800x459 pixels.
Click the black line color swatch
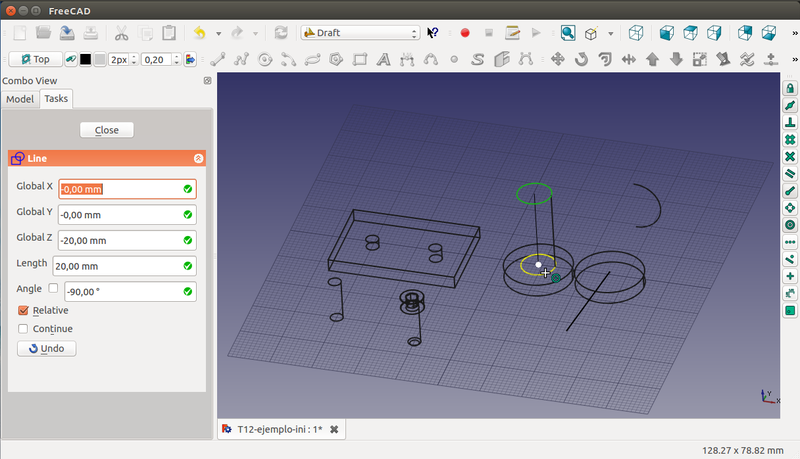pos(84,59)
